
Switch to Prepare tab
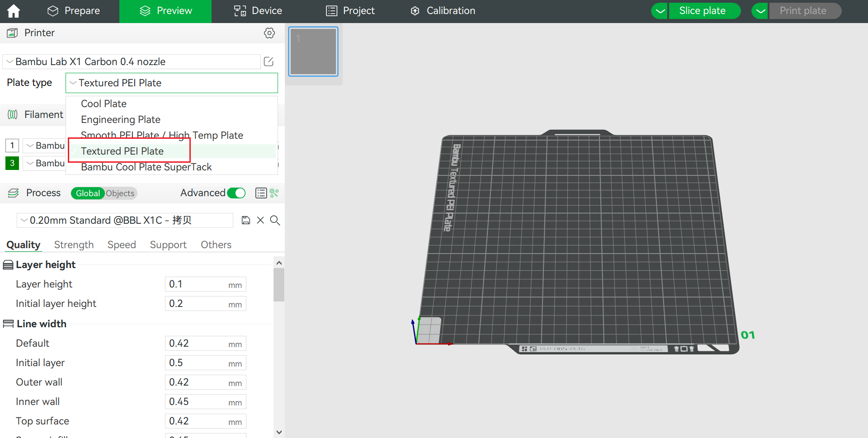click(x=74, y=11)
